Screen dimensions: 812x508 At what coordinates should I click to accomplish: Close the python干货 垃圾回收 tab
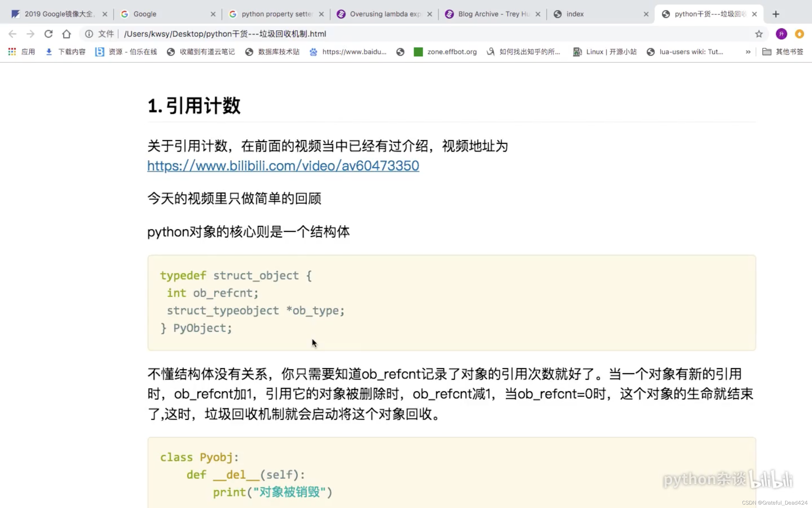click(754, 14)
